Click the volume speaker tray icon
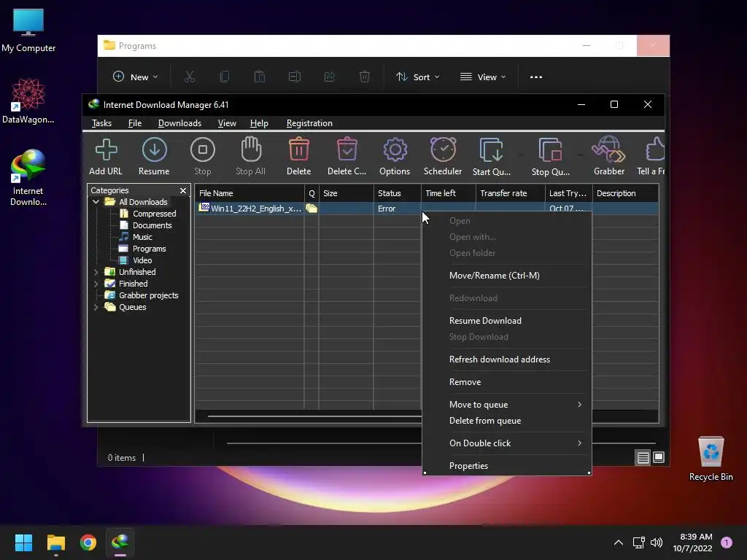This screenshot has height=560, width=747. pyautogui.click(x=657, y=542)
